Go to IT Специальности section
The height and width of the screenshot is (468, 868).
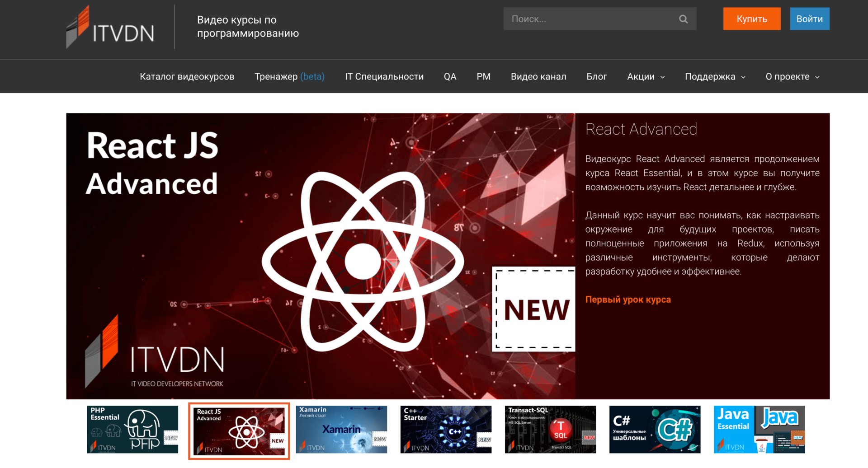coord(384,77)
